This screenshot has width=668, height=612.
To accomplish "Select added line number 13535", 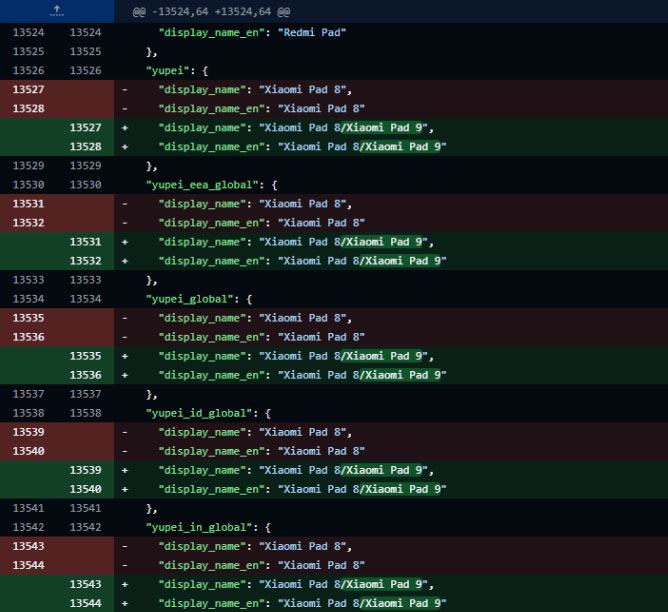I will pos(86,356).
